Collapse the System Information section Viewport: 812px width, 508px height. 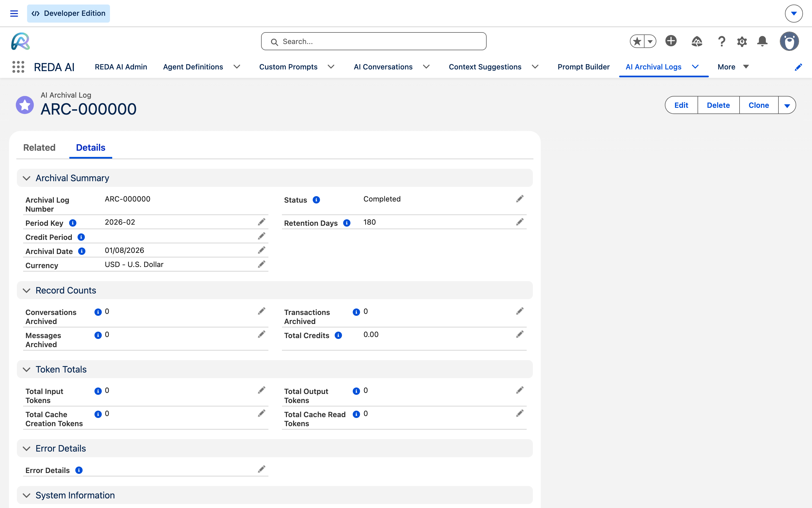click(27, 495)
